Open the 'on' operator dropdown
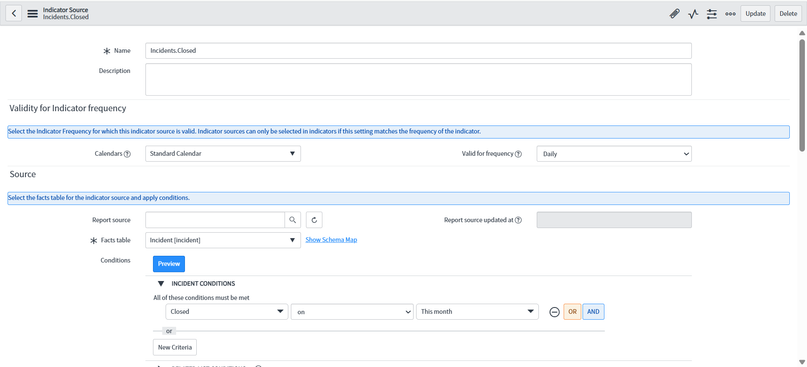 352,312
